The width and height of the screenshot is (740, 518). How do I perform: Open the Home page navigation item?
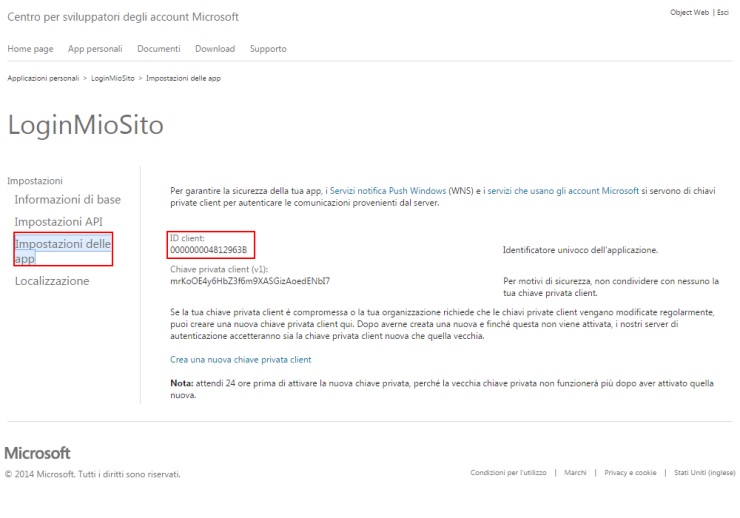28,49
